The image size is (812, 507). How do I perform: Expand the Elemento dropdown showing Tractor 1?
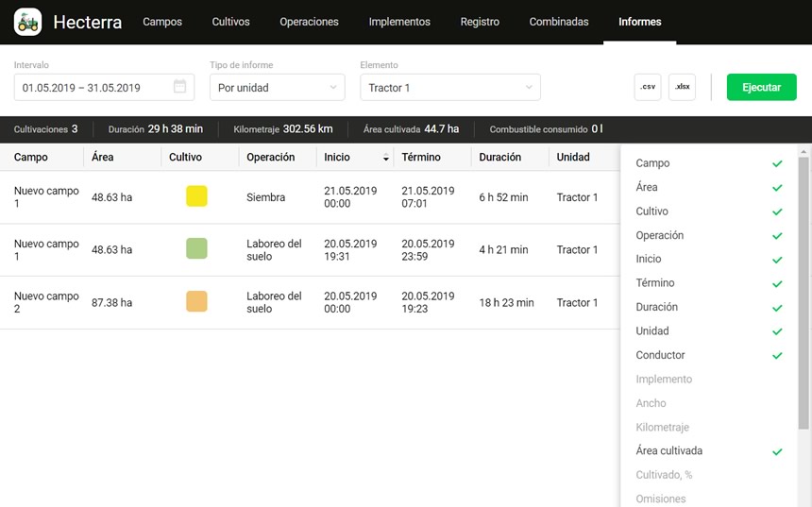[x=449, y=88]
